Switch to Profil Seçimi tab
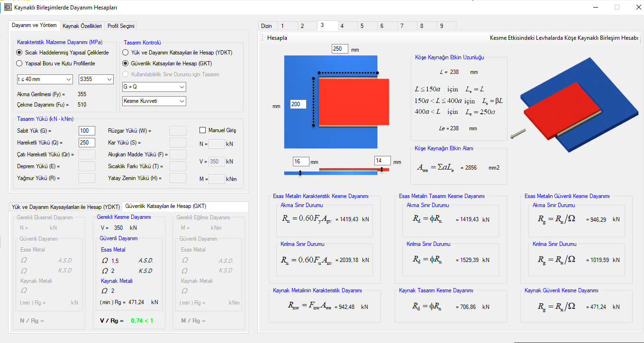This screenshot has width=644, height=343. (121, 26)
